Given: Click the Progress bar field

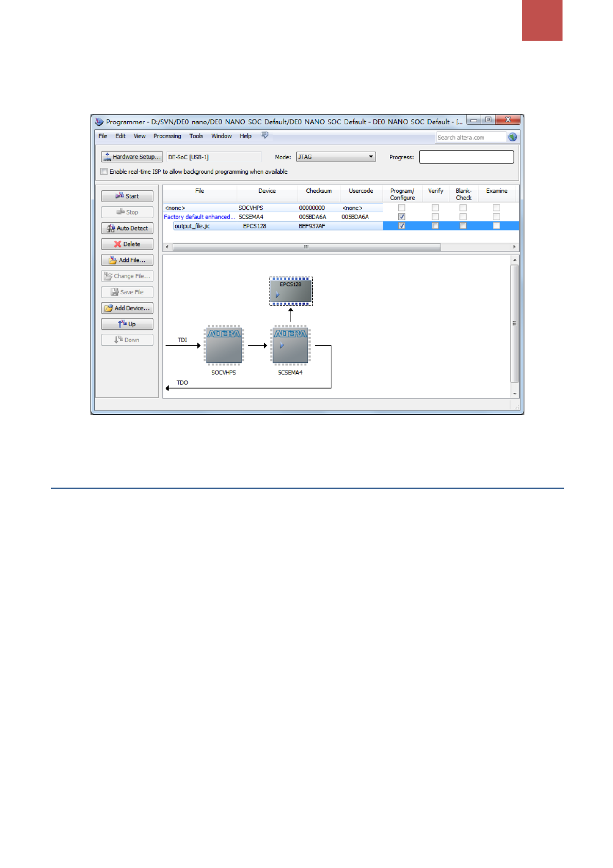Looking at the screenshot, I should point(467,157).
